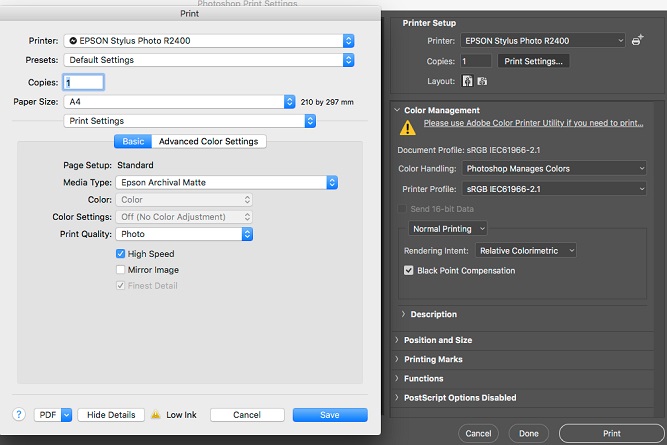Screen dimensions: 667x445
Task: Open the Rendering Intent Relative Colorimetric dropdown
Action: point(526,251)
